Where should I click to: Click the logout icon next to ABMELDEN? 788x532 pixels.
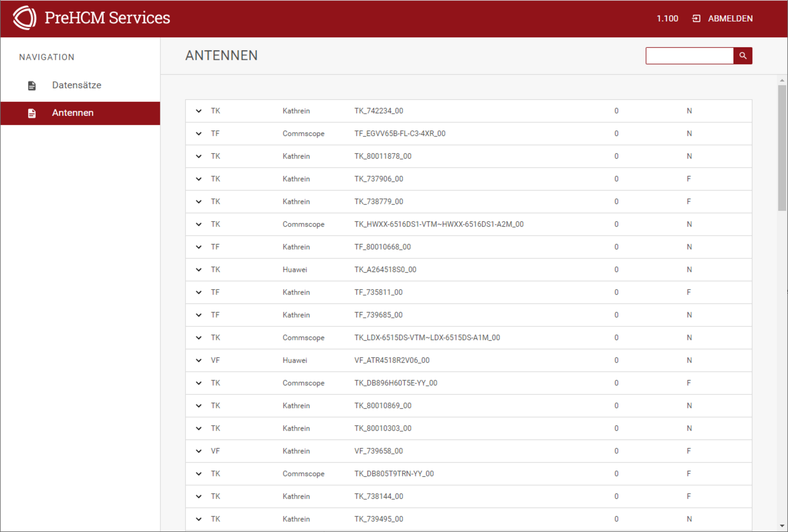tap(696, 18)
